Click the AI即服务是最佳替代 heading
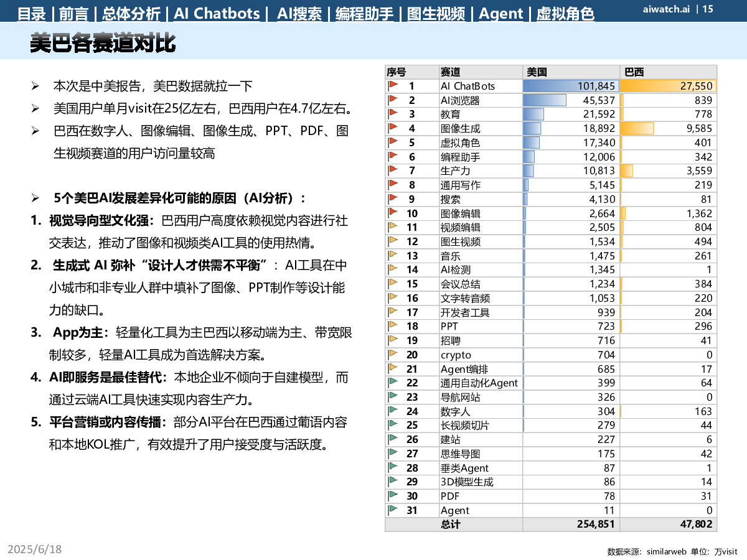Viewport: 747px width, 560px height. 108,377
